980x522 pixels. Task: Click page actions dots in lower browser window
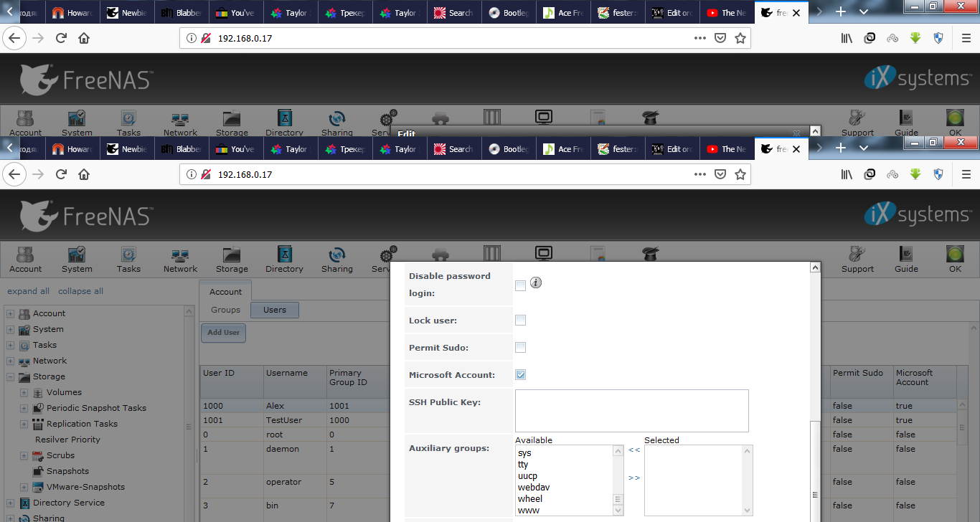700,174
